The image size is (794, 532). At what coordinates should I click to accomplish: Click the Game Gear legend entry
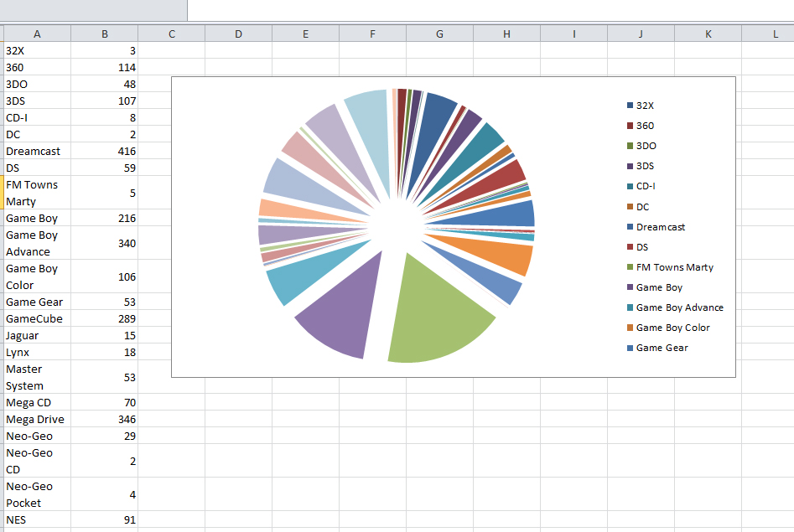(x=657, y=348)
